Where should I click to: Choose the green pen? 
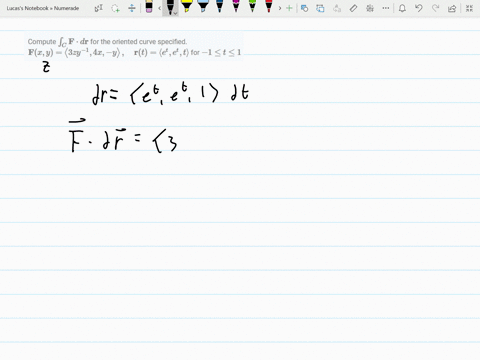point(252,7)
